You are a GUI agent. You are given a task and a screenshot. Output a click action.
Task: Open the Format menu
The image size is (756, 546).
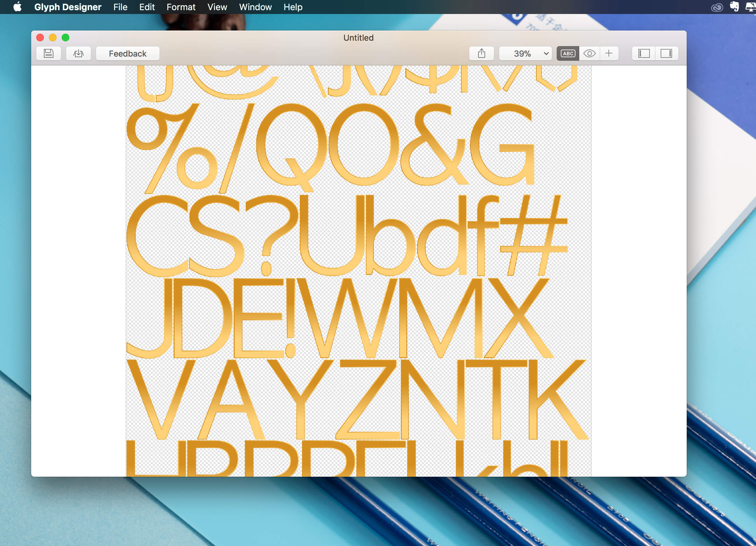(181, 7)
